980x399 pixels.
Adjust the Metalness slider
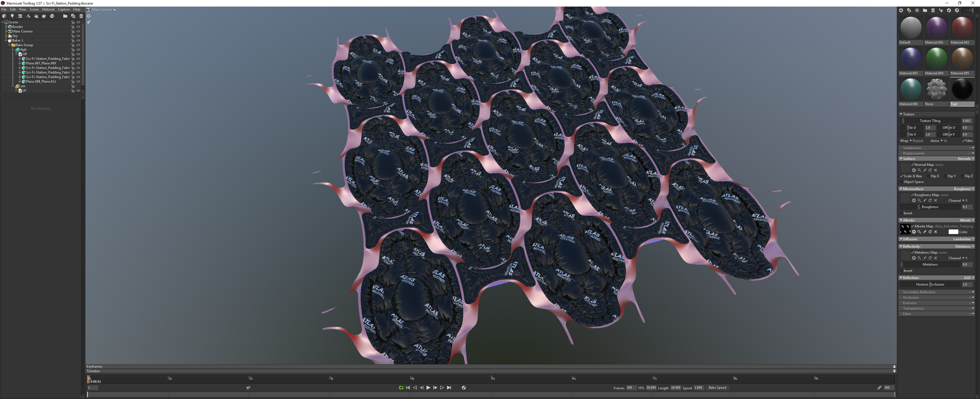pyautogui.click(x=930, y=264)
